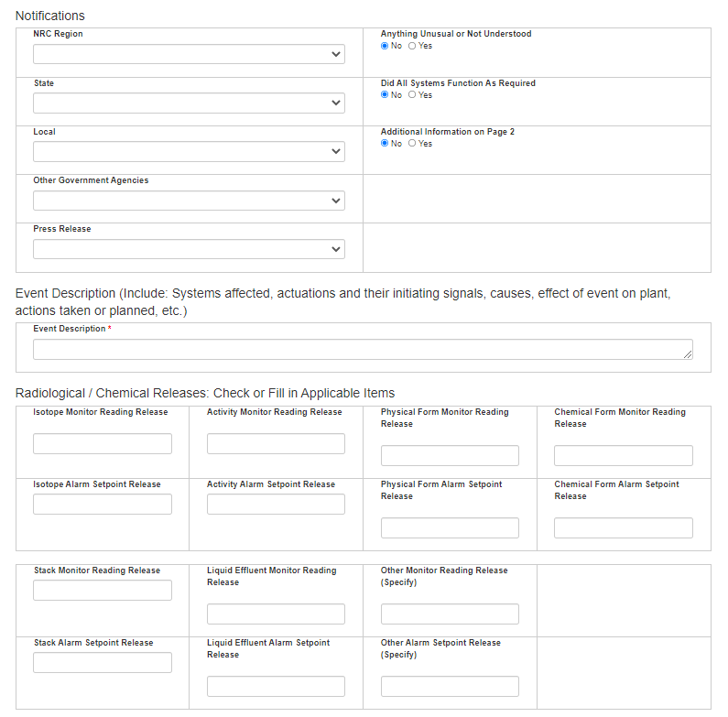Screen dimensions: 728x717
Task: Choose Yes for Additional Information on Page 2
Action: (412, 143)
